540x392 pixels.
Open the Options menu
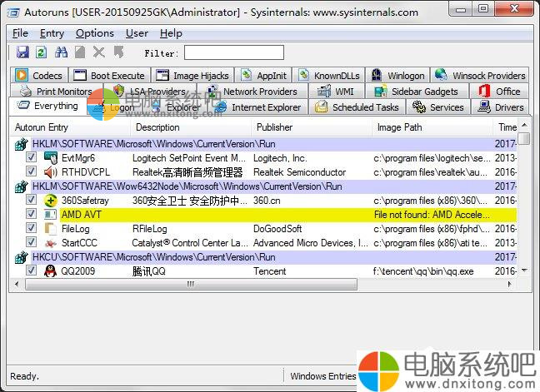[x=95, y=33]
